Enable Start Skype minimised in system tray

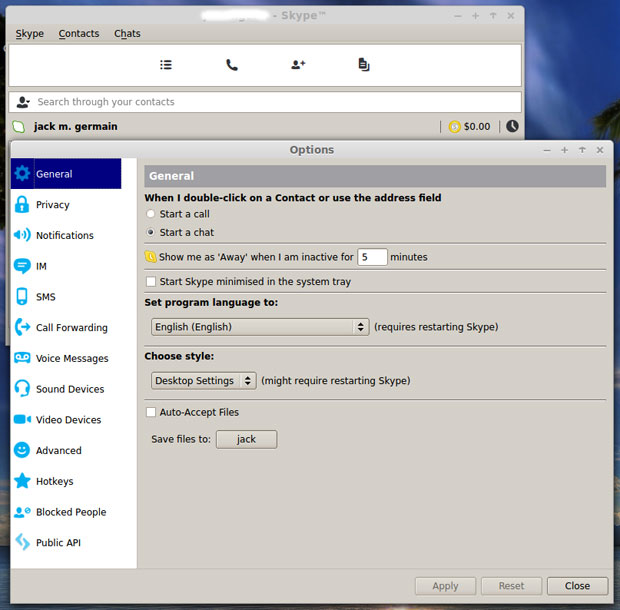(151, 281)
